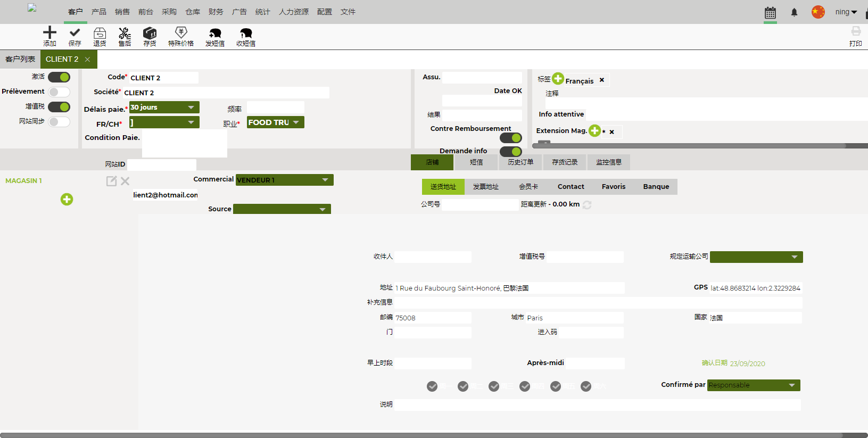Click the 保存 checkmark icon

point(75,33)
